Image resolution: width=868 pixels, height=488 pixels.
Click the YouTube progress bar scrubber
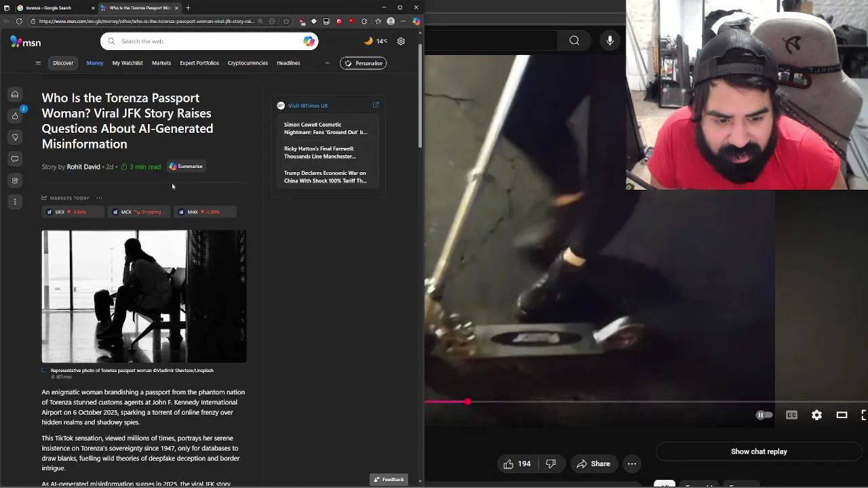(x=467, y=402)
